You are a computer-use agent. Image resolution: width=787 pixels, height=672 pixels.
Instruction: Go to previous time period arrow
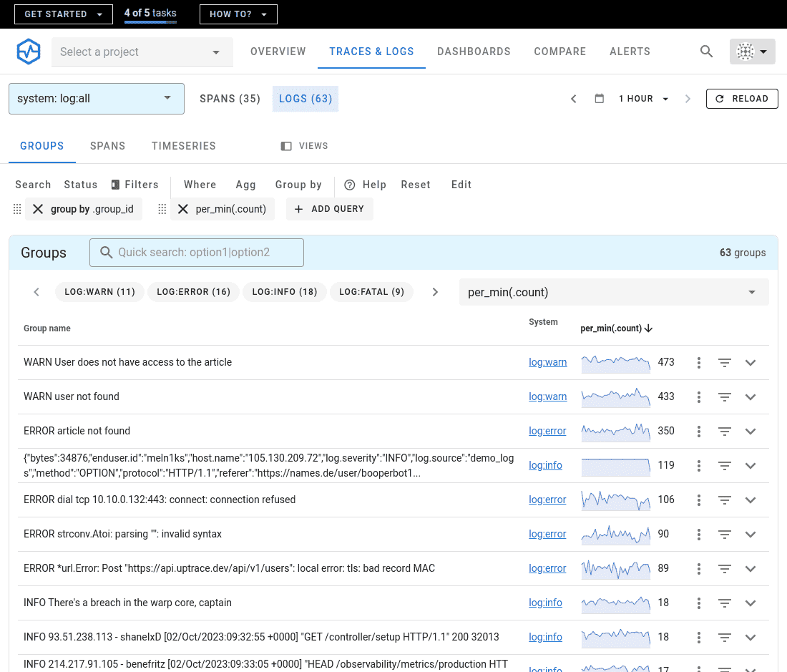coord(573,99)
